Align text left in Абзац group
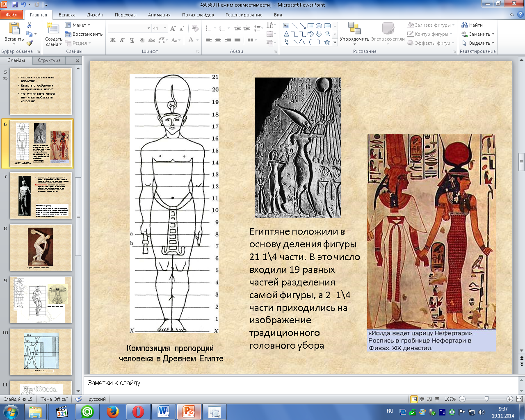The width and height of the screenshot is (525, 420). coord(209,40)
